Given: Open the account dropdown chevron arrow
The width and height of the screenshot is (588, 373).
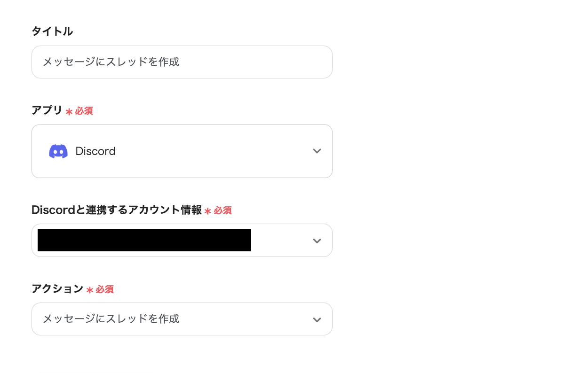Looking at the screenshot, I should pyautogui.click(x=317, y=241).
